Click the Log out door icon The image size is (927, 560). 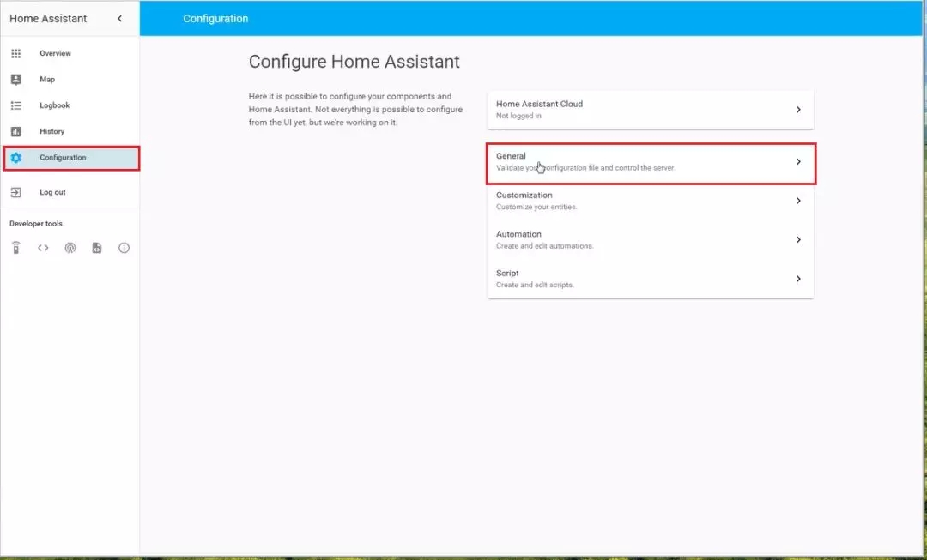coord(16,193)
